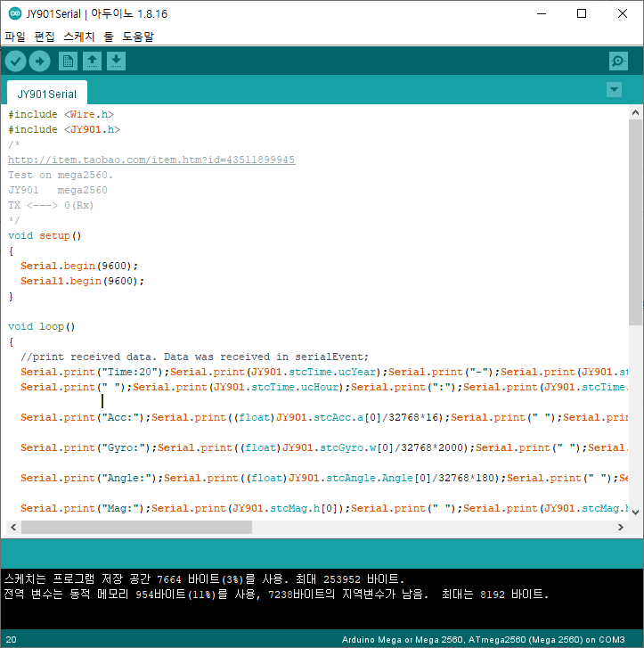Click the horizontal scrollbar right arrow
The image size is (644, 648).
pyautogui.click(x=621, y=527)
